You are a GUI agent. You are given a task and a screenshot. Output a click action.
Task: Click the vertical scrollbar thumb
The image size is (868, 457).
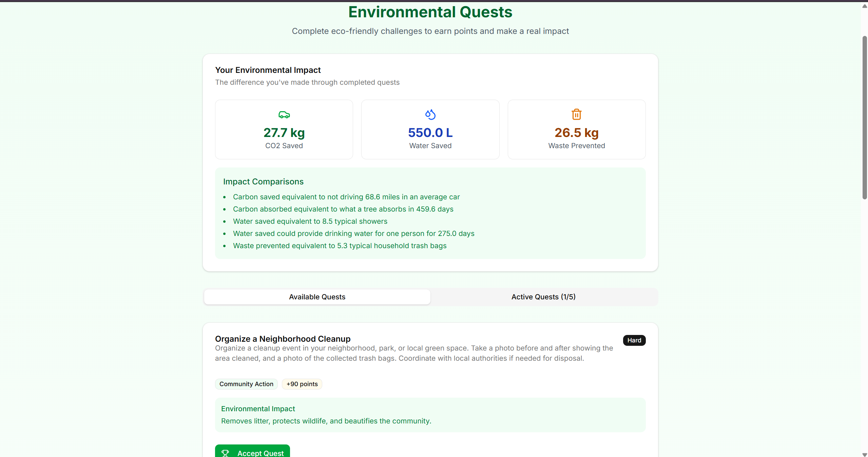tap(865, 117)
